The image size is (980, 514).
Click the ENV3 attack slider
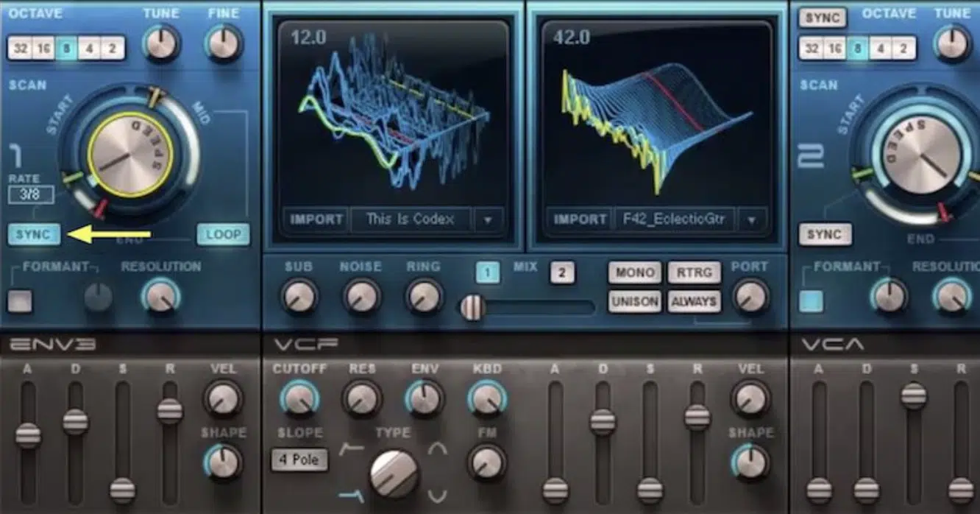pos(29,434)
